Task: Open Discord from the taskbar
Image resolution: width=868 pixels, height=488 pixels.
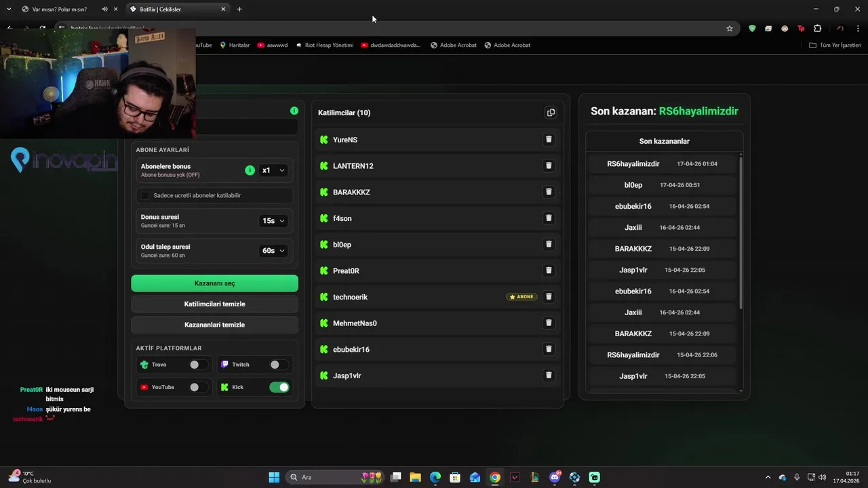Action: coord(555,477)
